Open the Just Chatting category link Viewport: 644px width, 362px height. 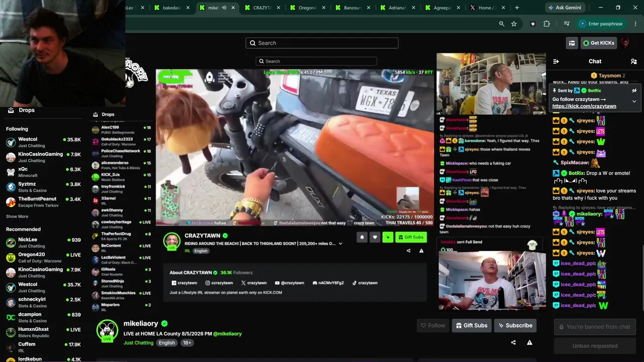tap(139, 343)
